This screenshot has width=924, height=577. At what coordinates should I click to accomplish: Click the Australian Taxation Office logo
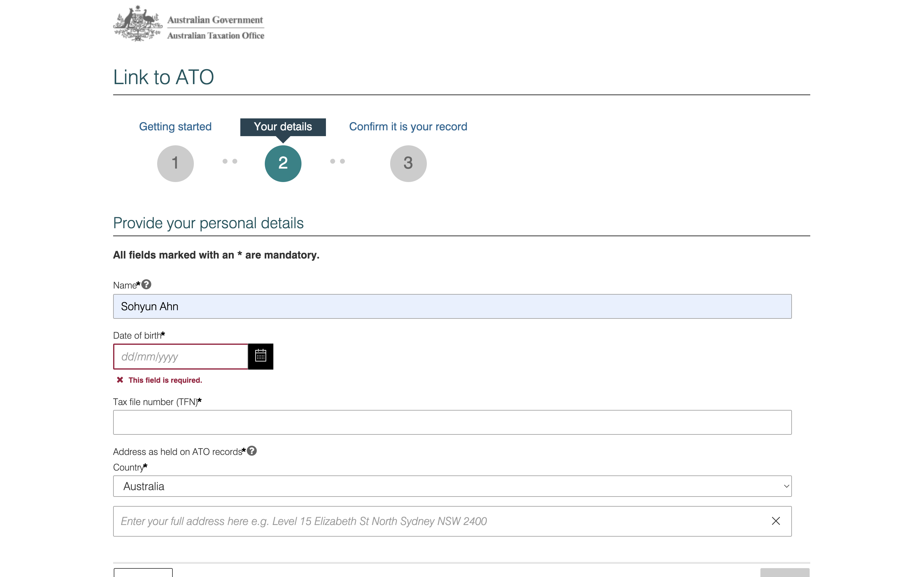click(x=189, y=24)
